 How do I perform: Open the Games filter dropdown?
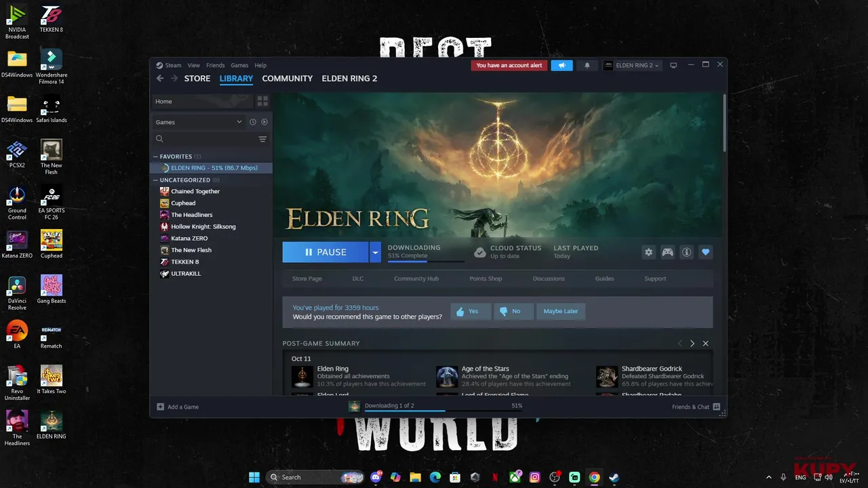pos(199,122)
